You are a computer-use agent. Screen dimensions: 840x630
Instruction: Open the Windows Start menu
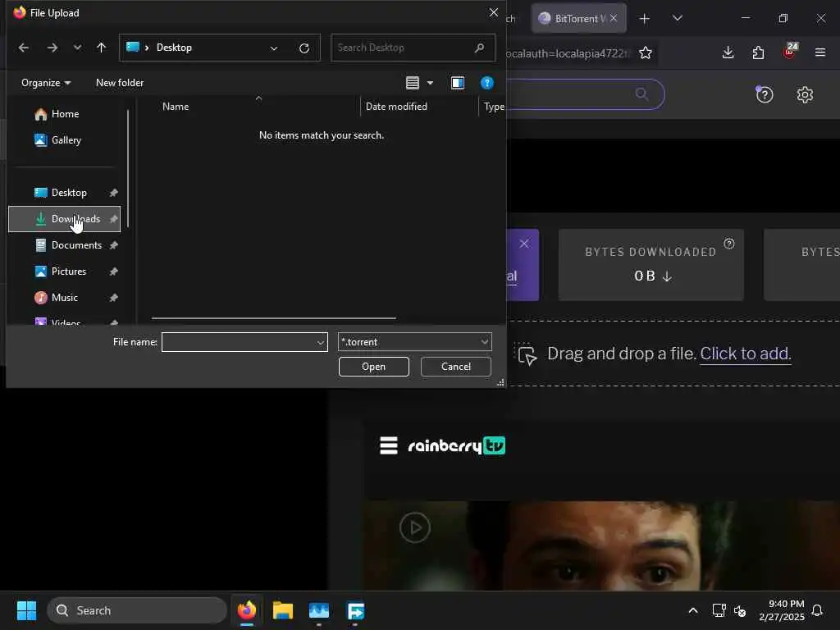point(26,610)
